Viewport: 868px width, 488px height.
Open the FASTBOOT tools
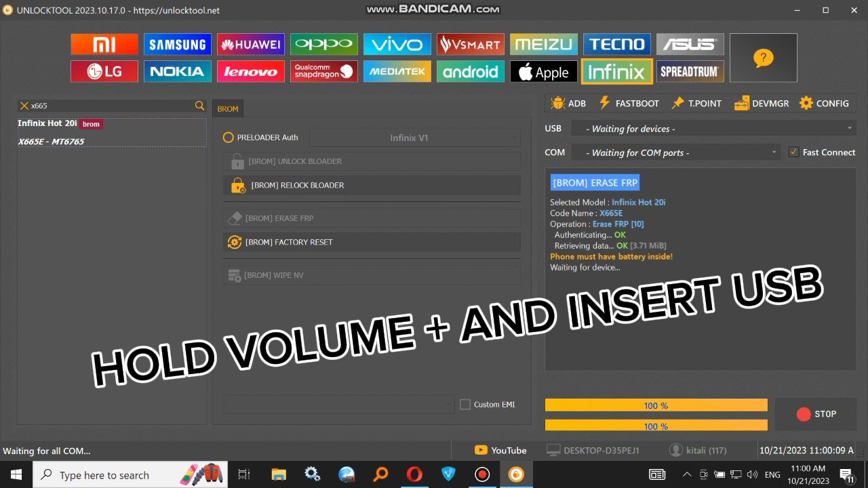629,103
